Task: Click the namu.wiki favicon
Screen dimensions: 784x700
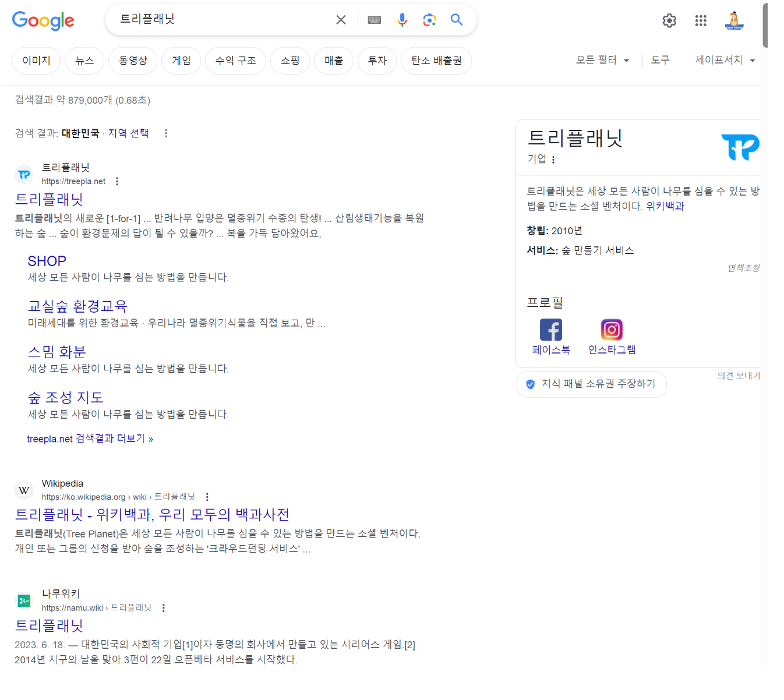Action: [x=24, y=600]
